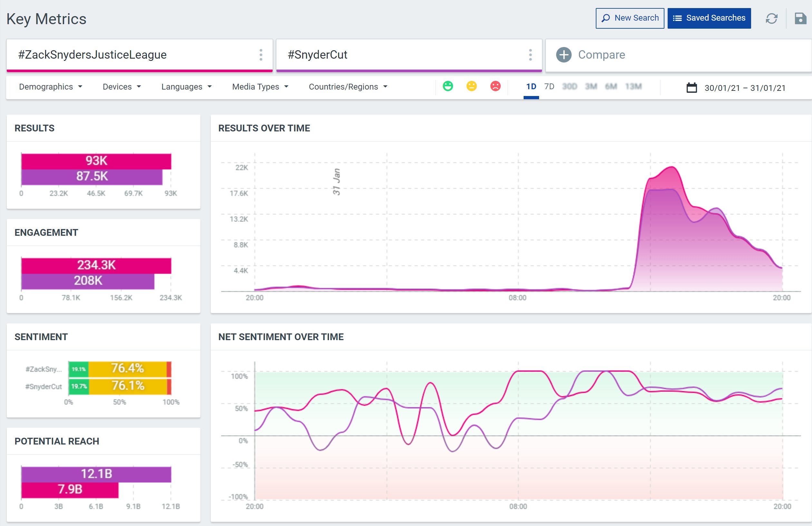Open #SnyderCut three-dot options menu
Screen dimensions: 812x526
click(530, 54)
